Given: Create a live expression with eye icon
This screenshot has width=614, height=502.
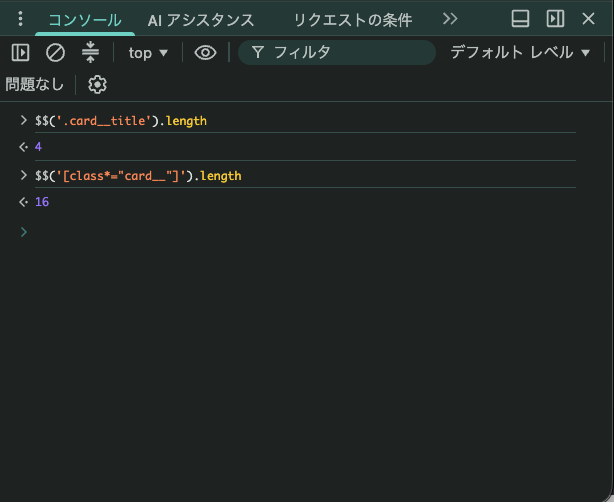Looking at the screenshot, I should (205, 52).
